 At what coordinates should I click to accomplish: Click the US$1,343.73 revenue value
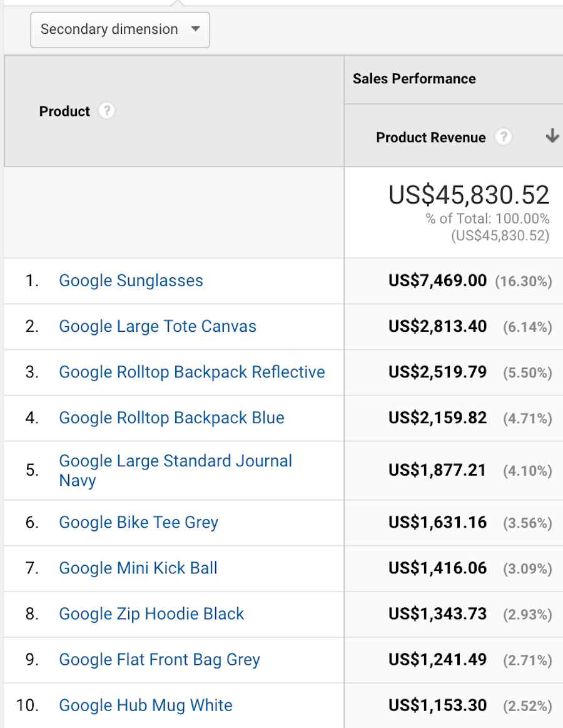tap(437, 614)
